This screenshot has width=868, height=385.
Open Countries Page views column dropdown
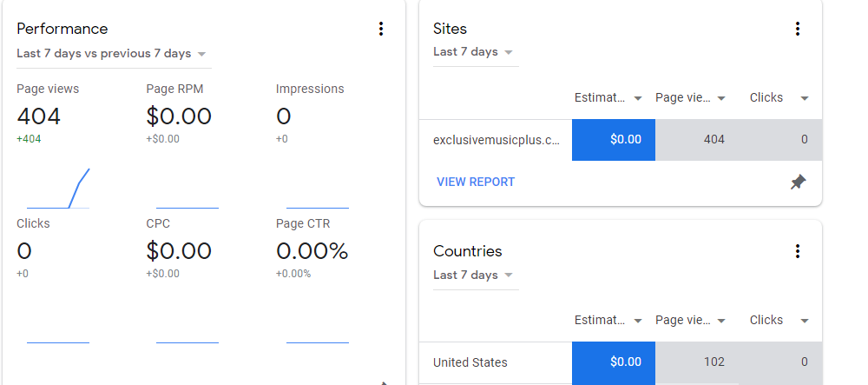tap(720, 321)
